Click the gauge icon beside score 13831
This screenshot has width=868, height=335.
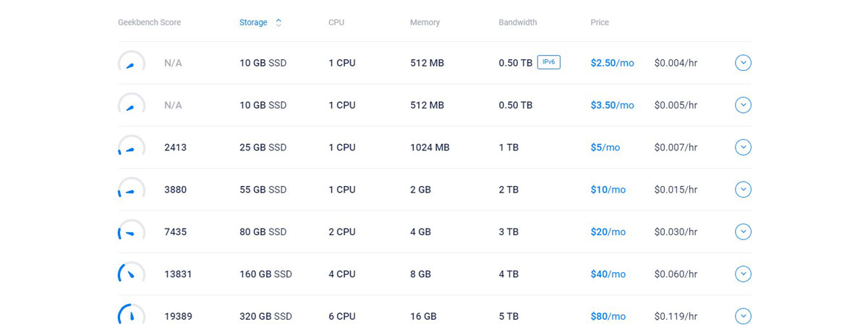click(132, 273)
